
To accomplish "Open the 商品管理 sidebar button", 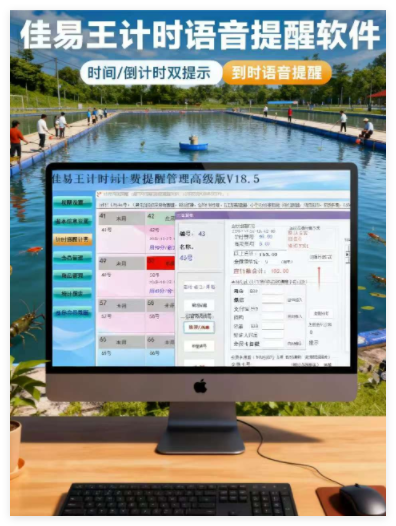I will [x=73, y=275].
